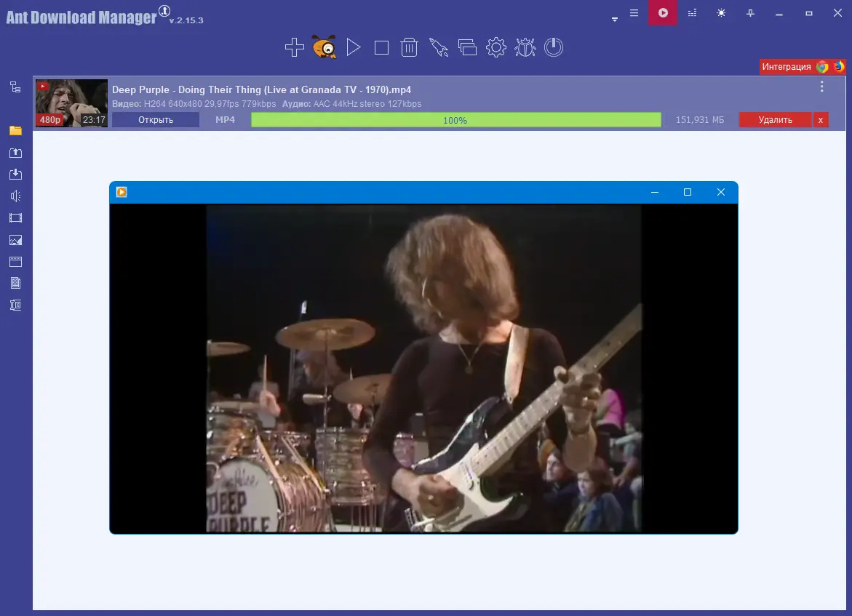This screenshot has width=852, height=616.
Task: Select the yellow folder all-downloads category
Action: pos(15,130)
